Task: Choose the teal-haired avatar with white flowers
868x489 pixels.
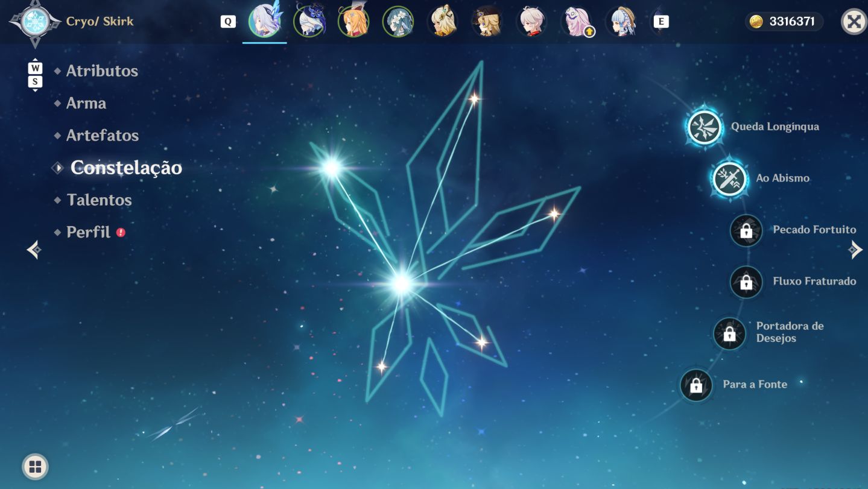Action: pyautogui.click(x=398, y=22)
